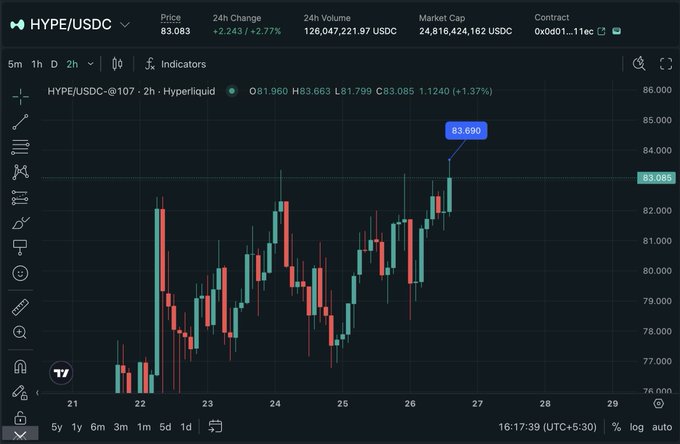Click the green wallet icon by contract
This screenshot has width=680, height=444.
[616, 31]
